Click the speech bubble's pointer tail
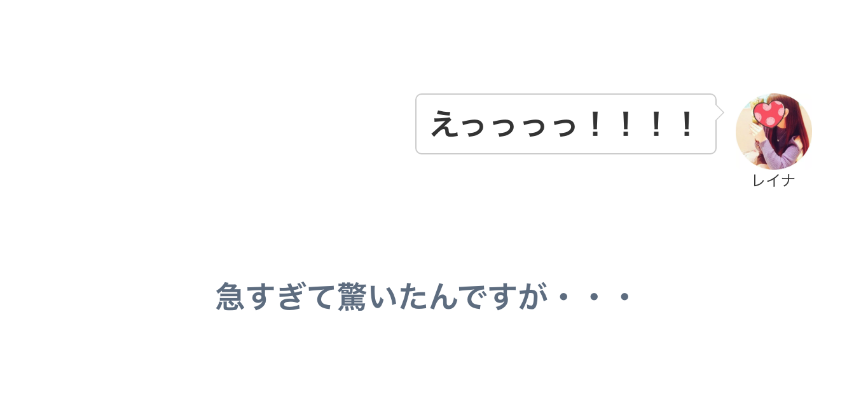Image resolution: width=868 pixels, height=408 pixels. click(x=720, y=113)
